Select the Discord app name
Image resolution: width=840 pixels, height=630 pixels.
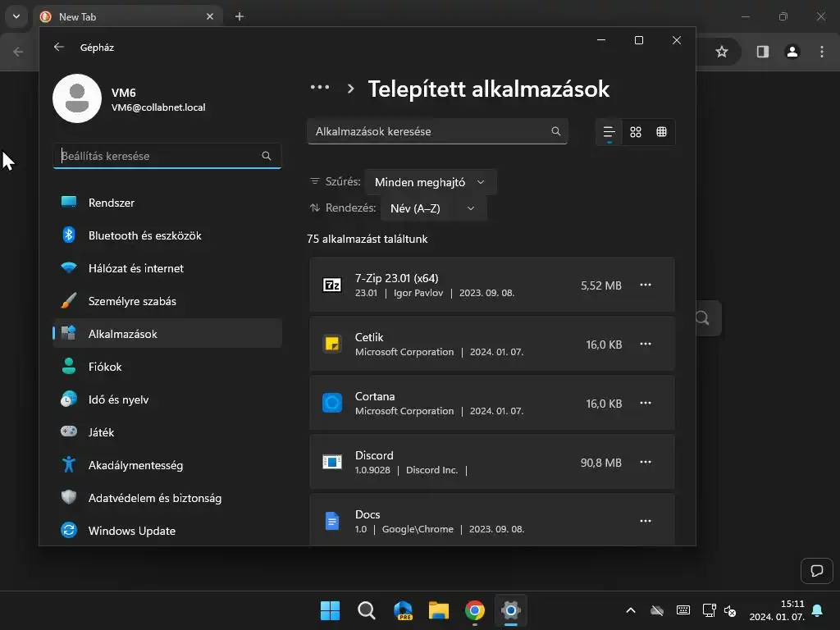point(374,454)
